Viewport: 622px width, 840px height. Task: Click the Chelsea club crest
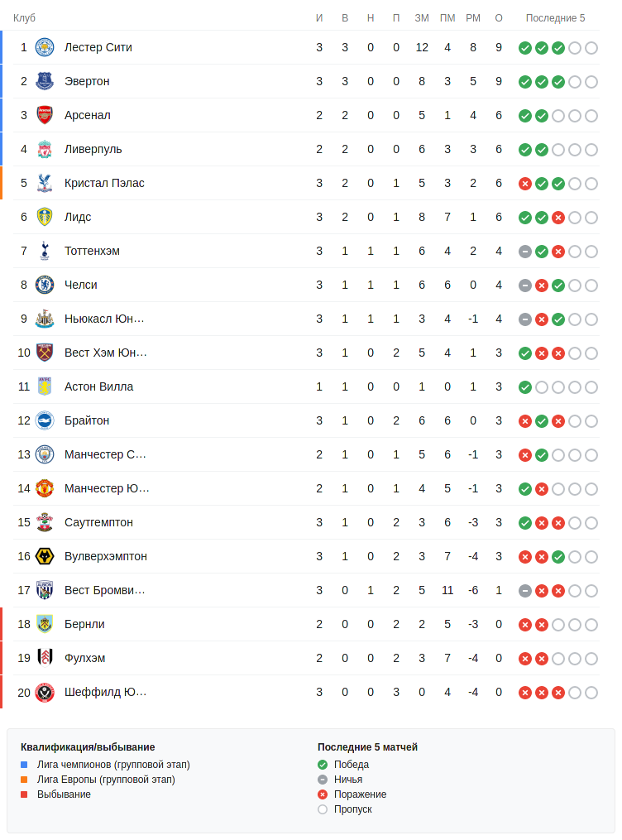click(x=45, y=285)
